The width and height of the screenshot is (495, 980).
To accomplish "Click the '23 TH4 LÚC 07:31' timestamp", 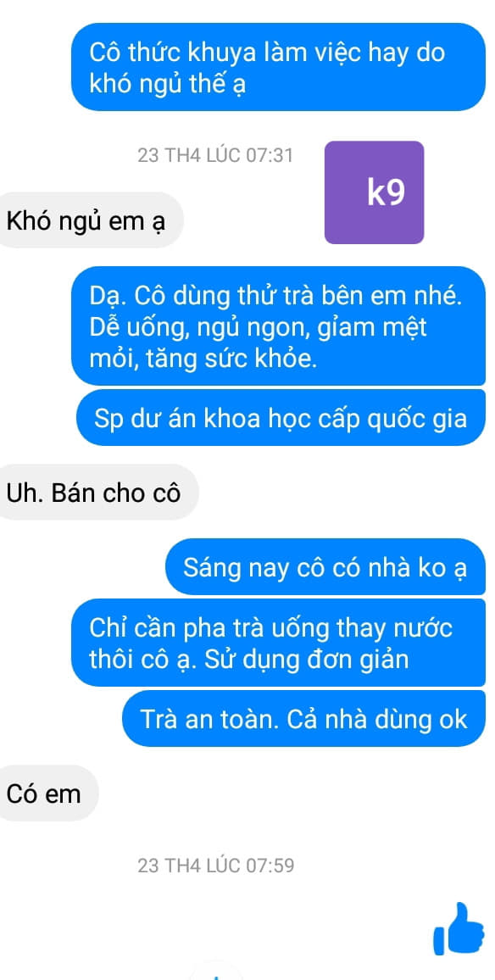I will coord(215,155).
